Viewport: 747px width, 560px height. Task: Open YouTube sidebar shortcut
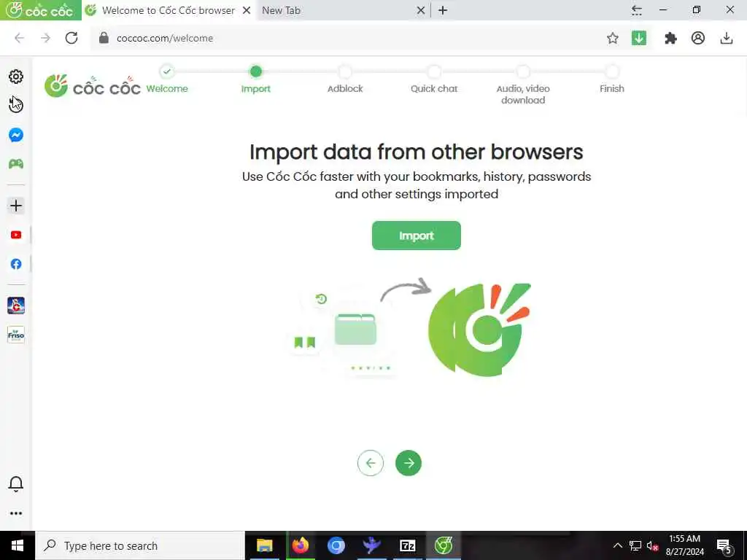coord(16,235)
